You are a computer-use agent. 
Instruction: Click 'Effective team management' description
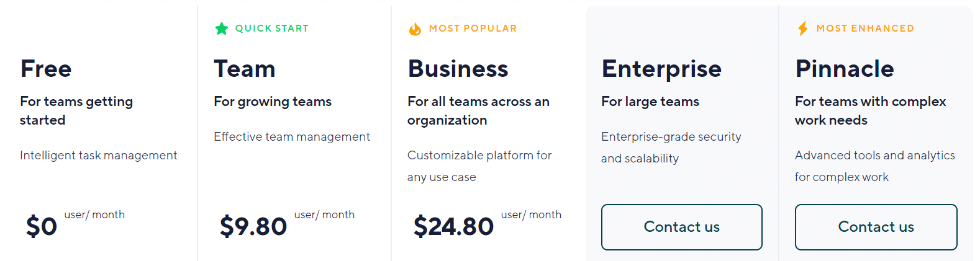tap(292, 137)
